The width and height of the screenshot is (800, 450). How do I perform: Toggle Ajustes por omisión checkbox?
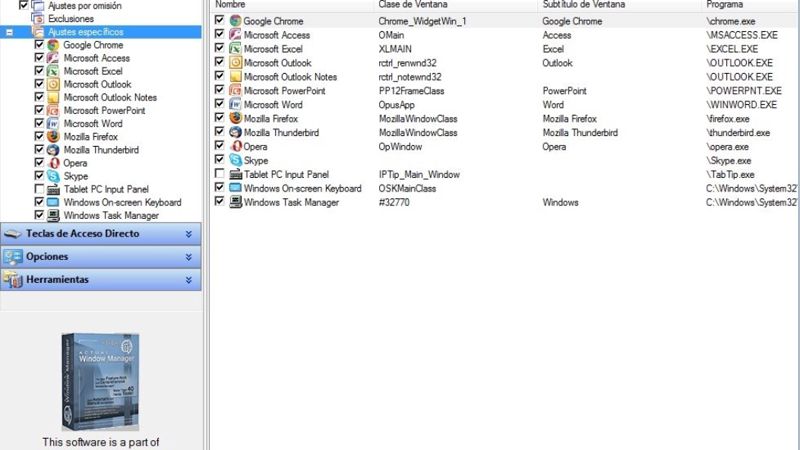point(23,5)
